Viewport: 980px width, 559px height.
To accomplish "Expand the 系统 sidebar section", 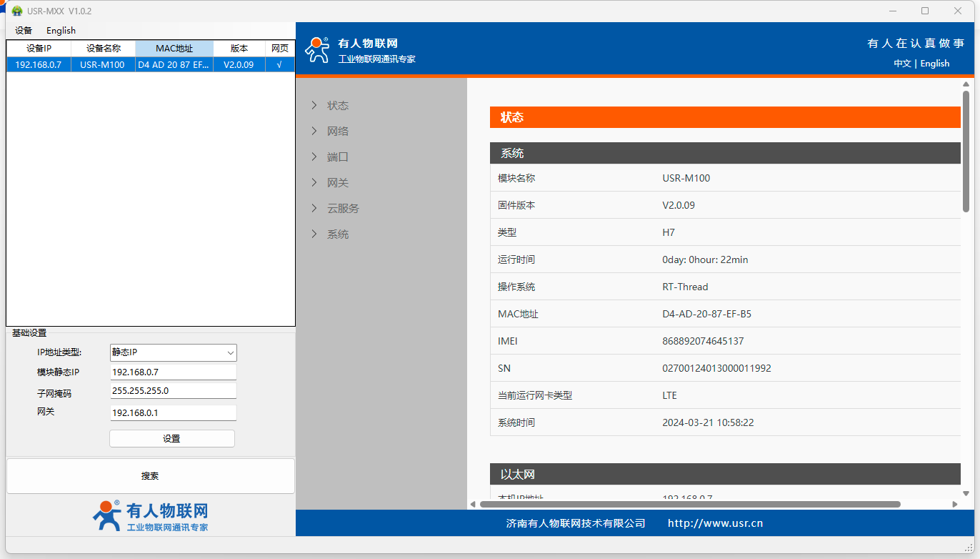I will [338, 234].
